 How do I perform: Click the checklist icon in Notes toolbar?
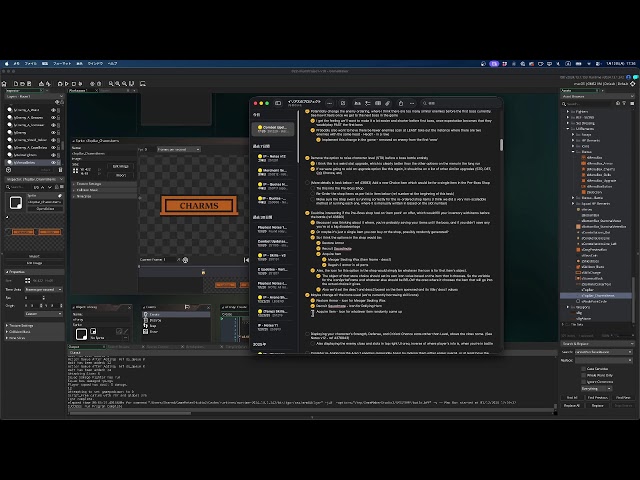pos(368,103)
